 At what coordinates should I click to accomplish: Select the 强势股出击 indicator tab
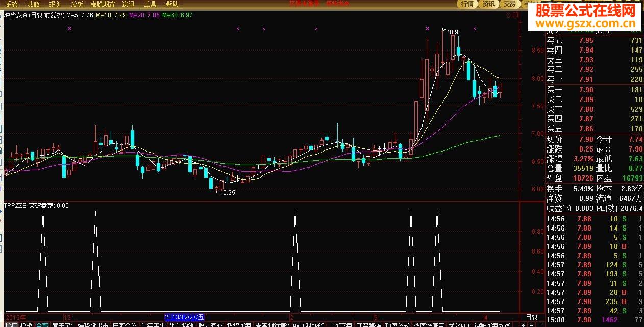(x=93, y=324)
